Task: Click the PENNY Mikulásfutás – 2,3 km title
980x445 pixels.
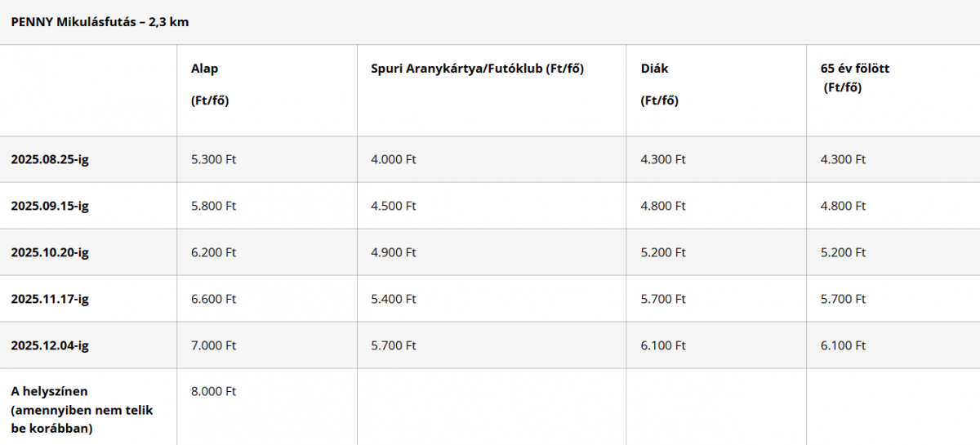Action: (100, 22)
